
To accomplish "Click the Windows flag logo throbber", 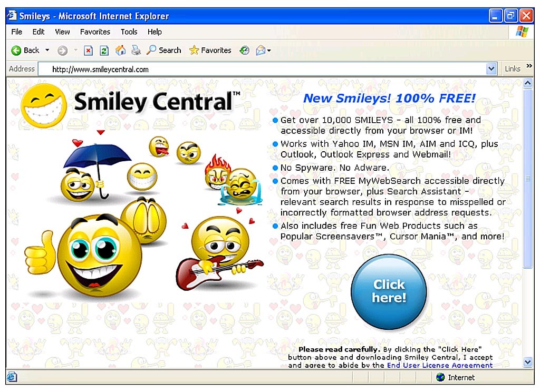I will click(522, 32).
